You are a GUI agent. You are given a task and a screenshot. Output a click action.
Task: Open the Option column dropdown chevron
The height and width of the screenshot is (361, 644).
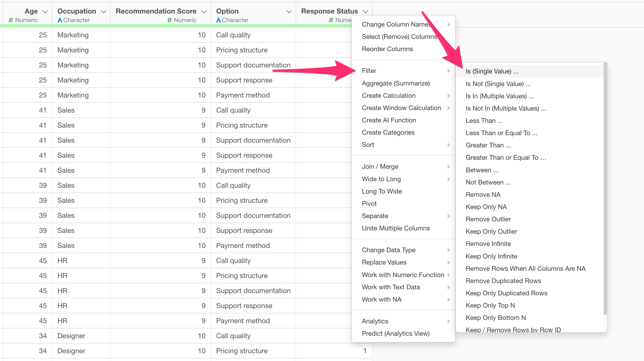tap(289, 12)
